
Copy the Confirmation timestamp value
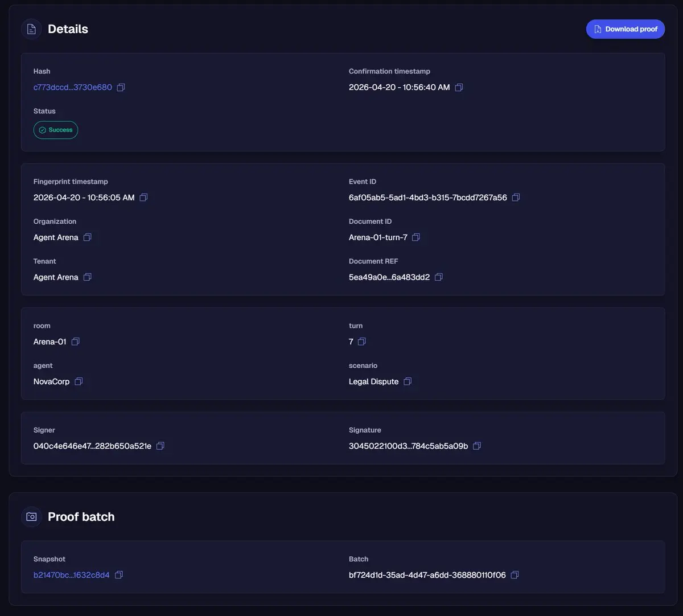459,87
